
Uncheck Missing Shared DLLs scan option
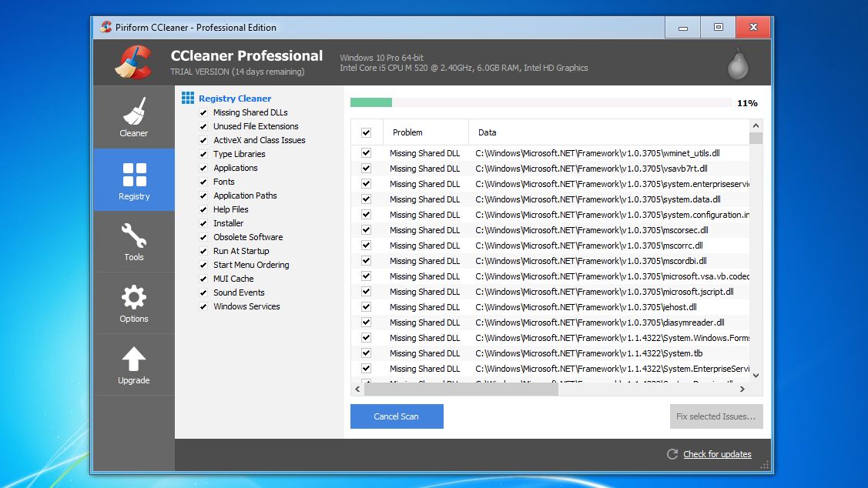tap(203, 112)
